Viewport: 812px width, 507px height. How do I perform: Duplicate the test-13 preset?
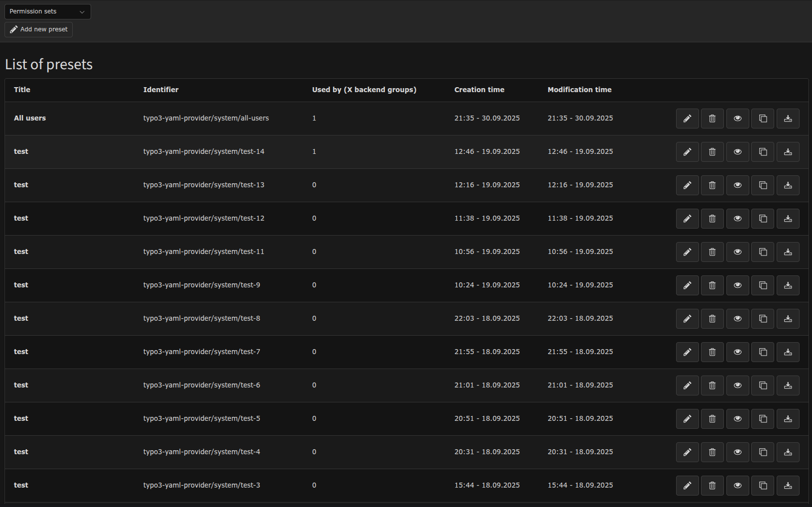(763, 185)
